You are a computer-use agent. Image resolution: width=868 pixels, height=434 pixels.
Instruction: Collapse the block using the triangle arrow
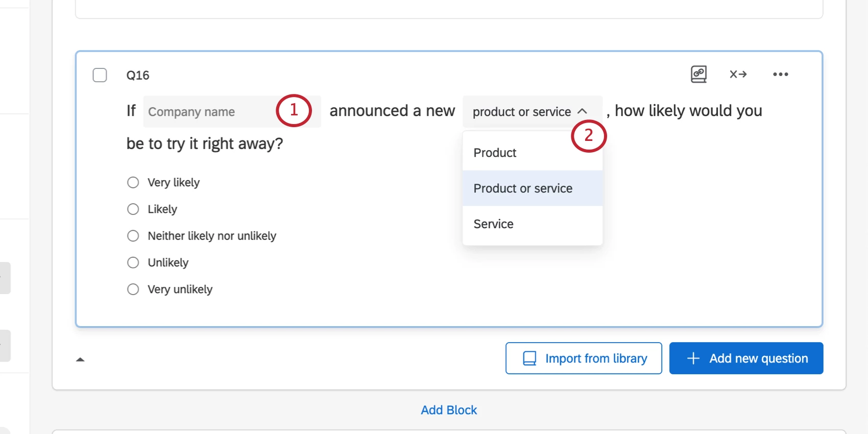click(80, 359)
